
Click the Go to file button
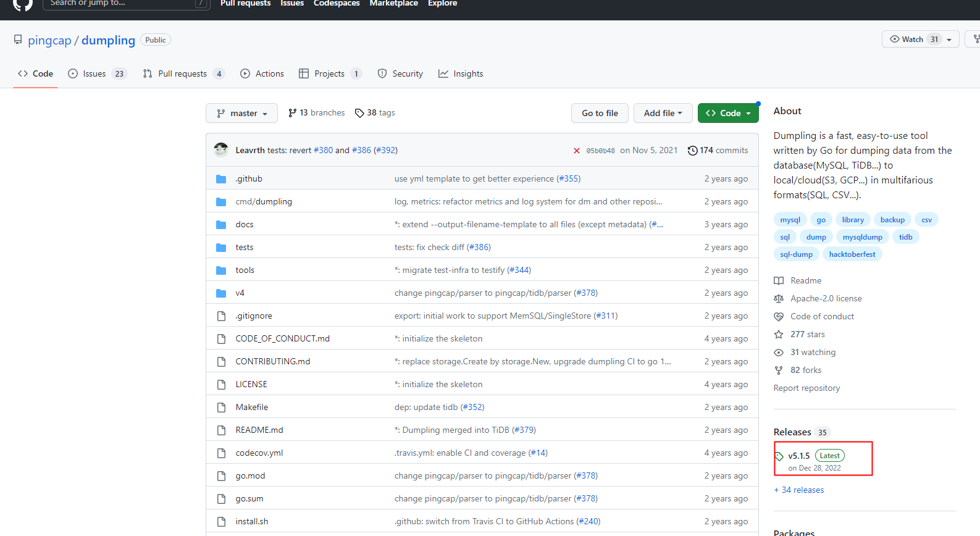[x=600, y=114]
